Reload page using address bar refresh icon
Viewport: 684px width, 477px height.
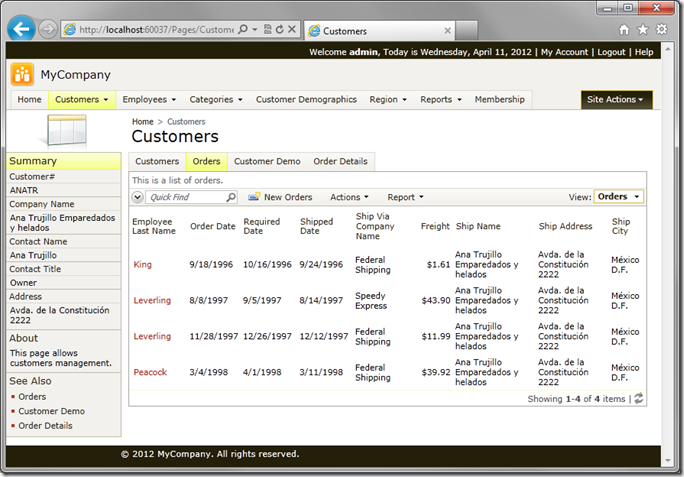[x=278, y=31]
